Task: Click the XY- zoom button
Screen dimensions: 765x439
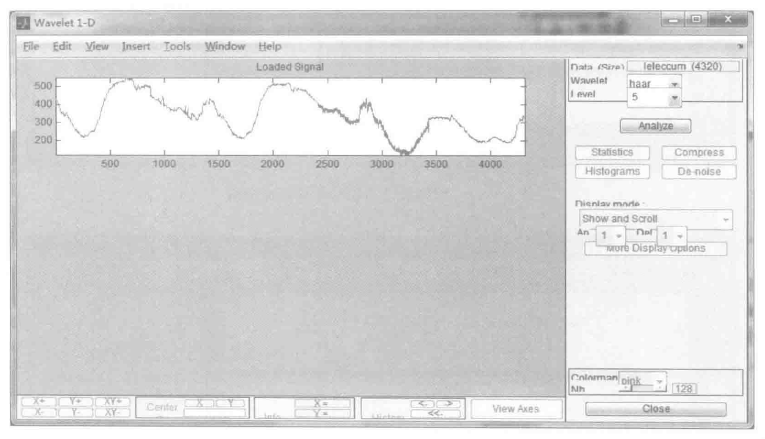Action: click(112, 413)
